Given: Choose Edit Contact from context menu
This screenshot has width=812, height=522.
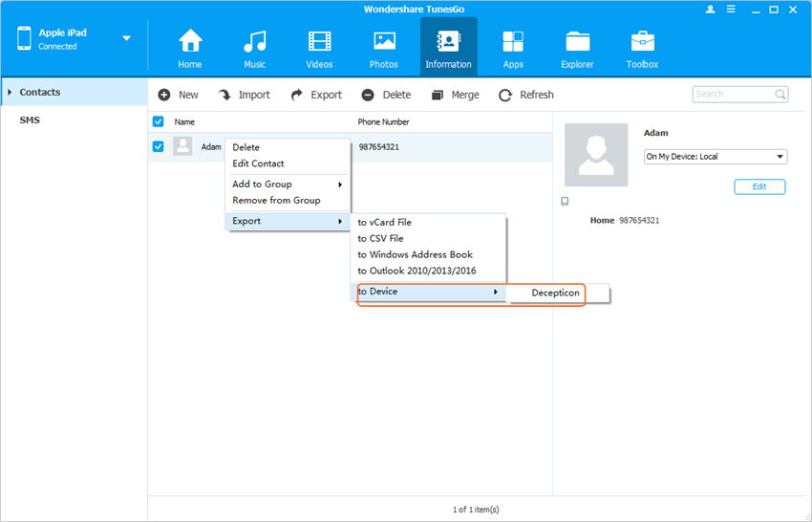Looking at the screenshot, I should coord(258,163).
